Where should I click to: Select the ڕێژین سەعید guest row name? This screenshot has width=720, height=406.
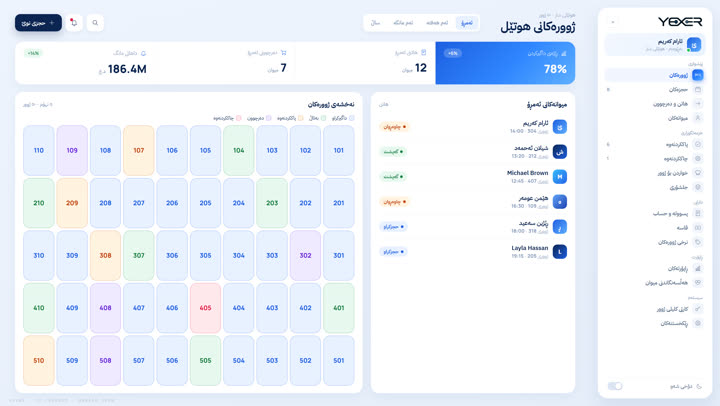533,223
